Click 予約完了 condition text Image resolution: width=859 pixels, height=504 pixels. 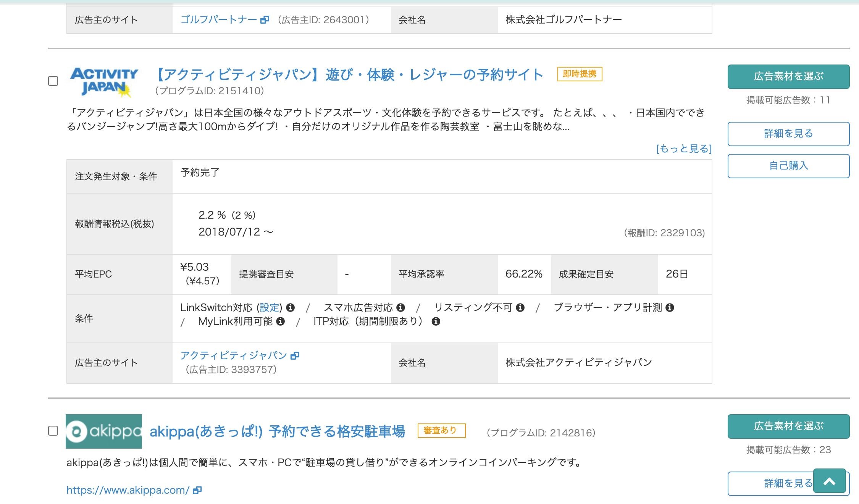coord(200,172)
